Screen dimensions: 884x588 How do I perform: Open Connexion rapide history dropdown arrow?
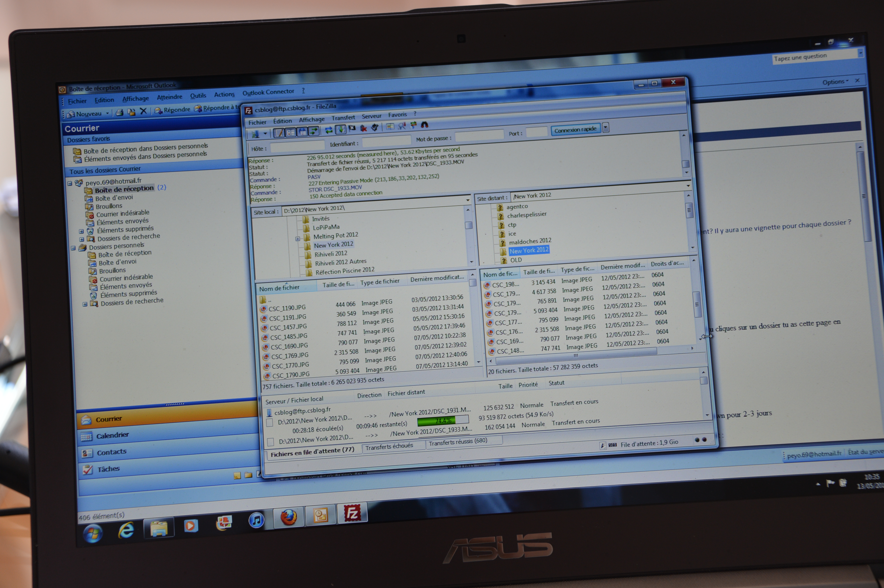pos(606,128)
